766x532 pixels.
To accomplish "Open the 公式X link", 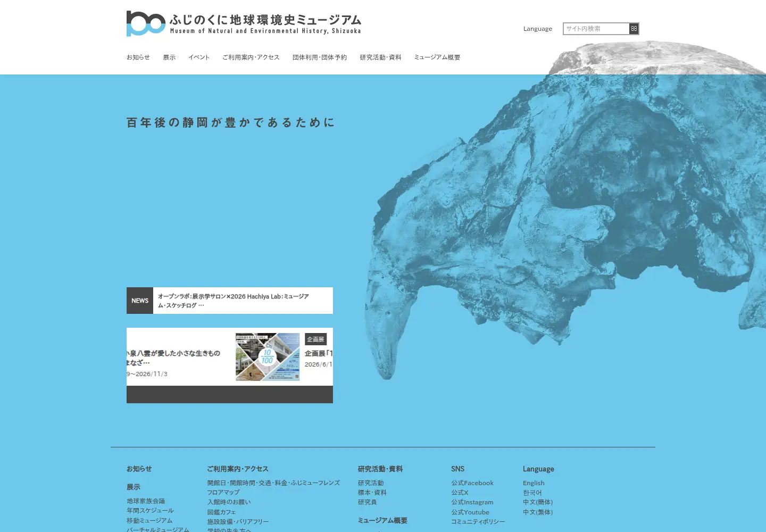I will pyautogui.click(x=460, y=492).
